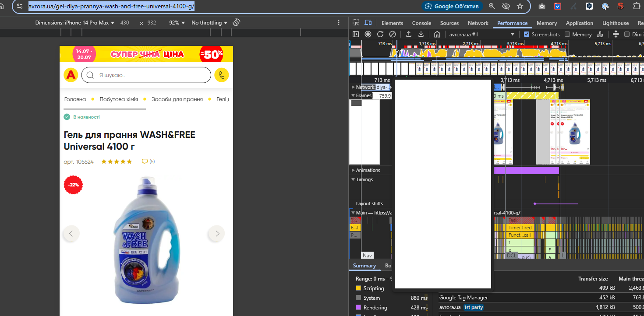Click the Побутова хімія breadcrumb link
This screenshot has width=644, height=316.
pyautogui.click(x=119, y=99)
